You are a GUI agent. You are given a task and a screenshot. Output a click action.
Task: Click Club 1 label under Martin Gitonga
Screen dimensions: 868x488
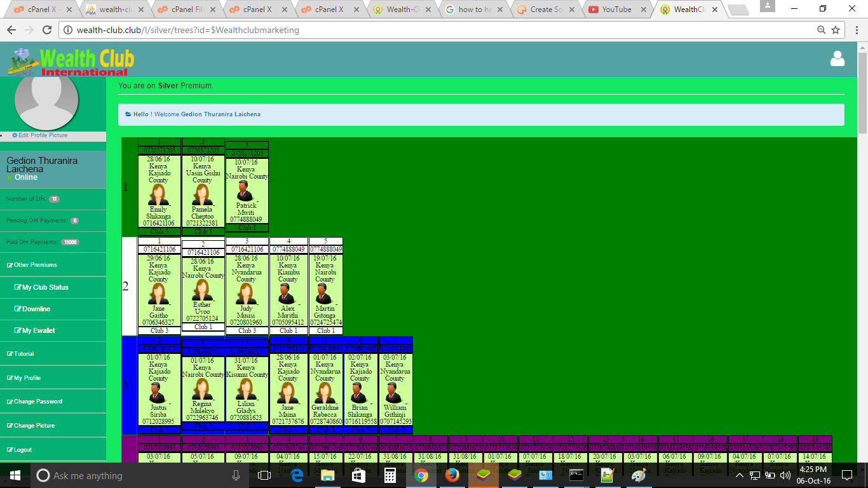325,330
